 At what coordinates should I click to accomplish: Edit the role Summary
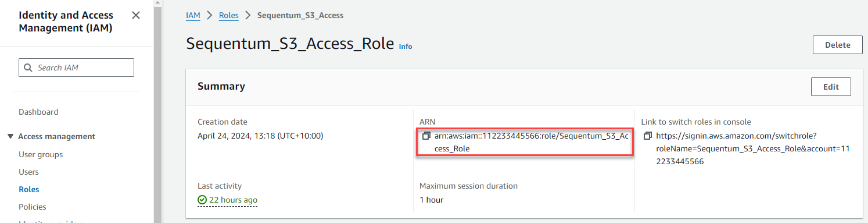[x=831, y=87]
